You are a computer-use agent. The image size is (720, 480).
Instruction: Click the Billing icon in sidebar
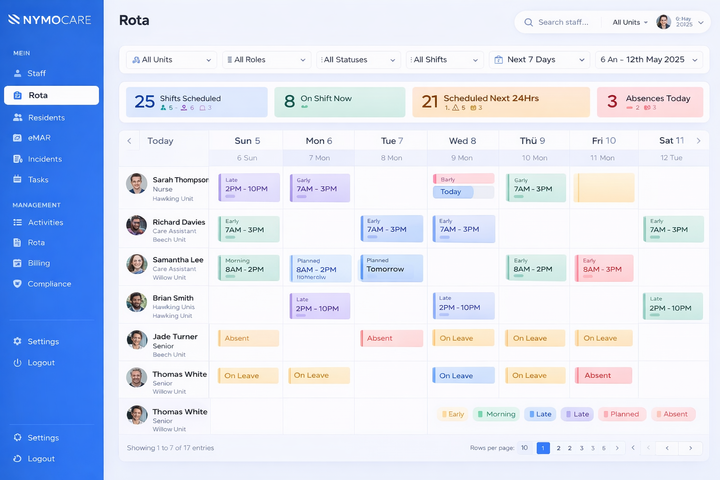point(17,263)
